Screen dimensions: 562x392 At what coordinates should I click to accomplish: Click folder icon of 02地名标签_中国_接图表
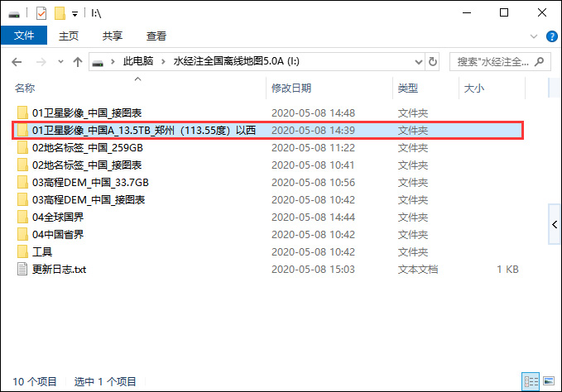click(x=22, y=165)
